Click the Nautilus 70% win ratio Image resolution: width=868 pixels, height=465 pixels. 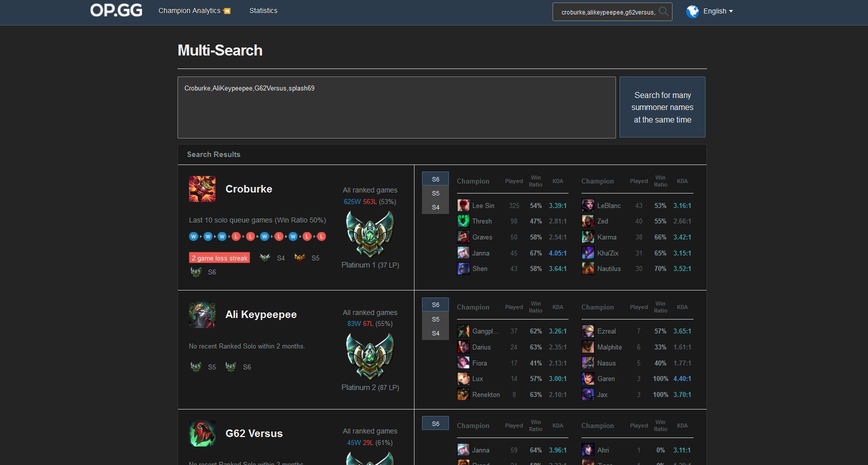coord(660,268)
